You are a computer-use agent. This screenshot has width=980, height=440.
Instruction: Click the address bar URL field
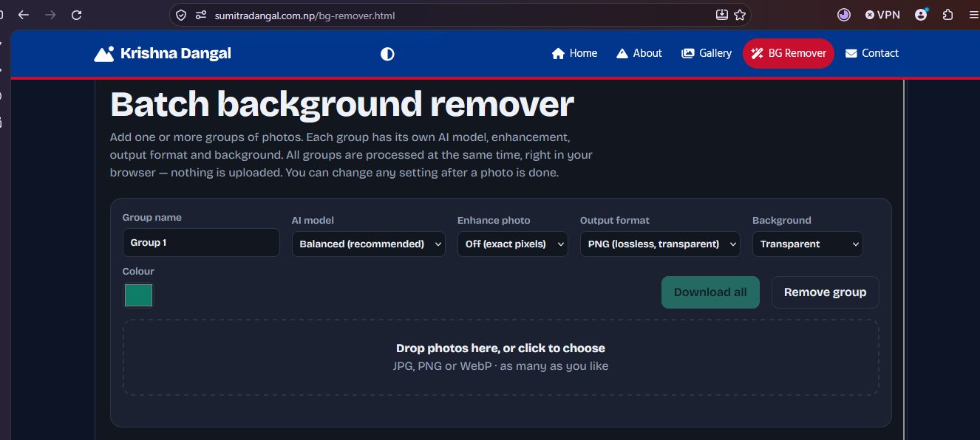(458, 15)
